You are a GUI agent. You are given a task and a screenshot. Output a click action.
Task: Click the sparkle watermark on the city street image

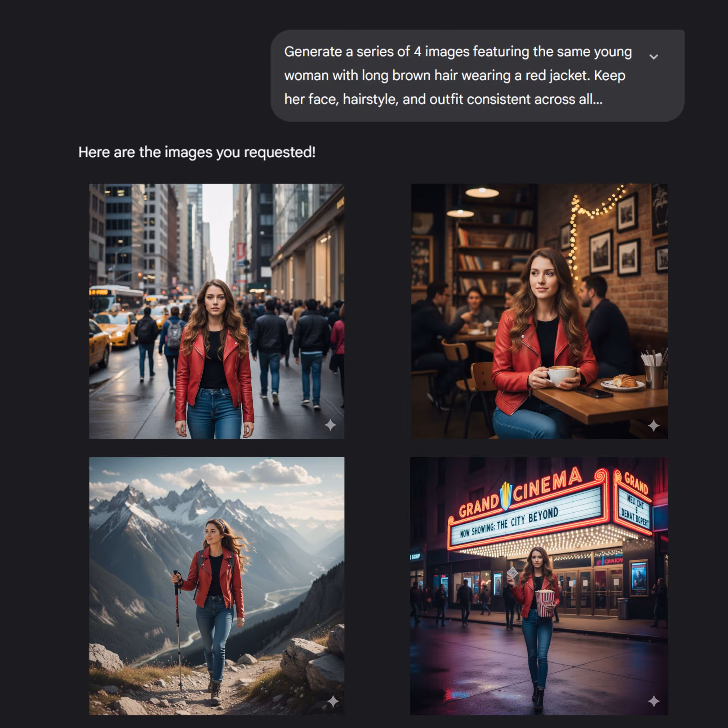click(330, 425)
